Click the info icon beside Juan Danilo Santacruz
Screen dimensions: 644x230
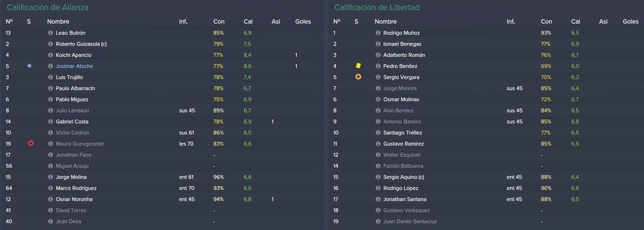[378, 221]
